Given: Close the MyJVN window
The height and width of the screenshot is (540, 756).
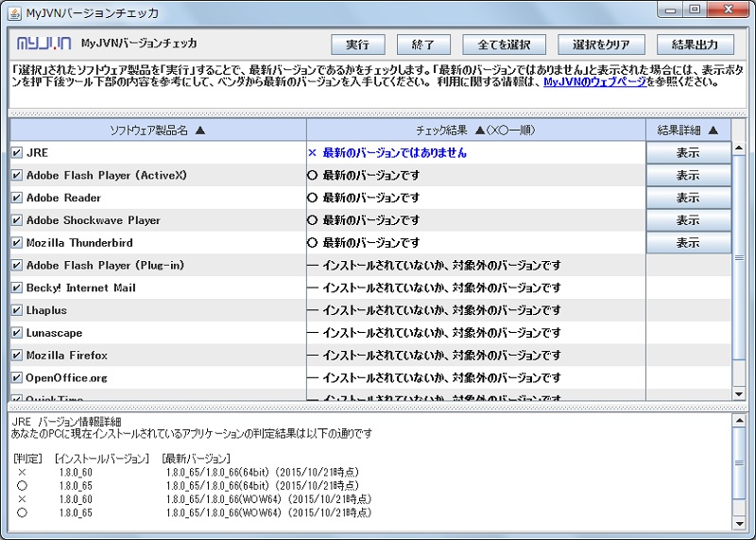Looking at the screenshot, I should (728, 10).
